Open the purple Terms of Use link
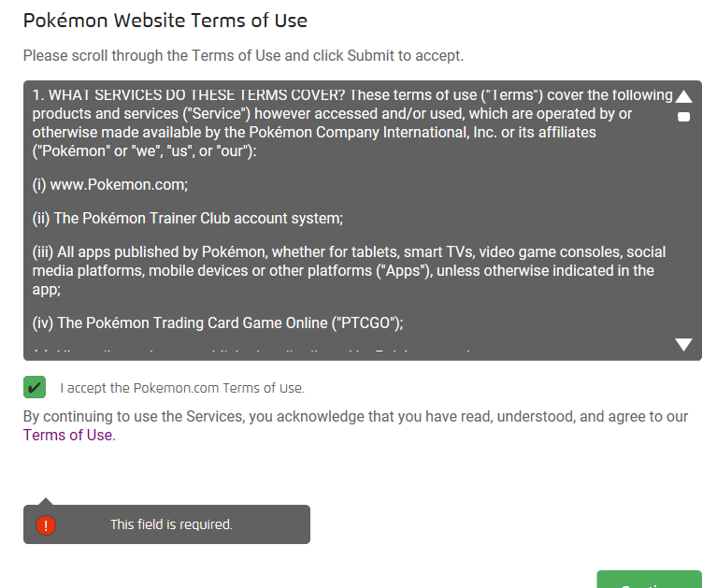The image size is (717, 588). pyautogui.click(x=67, y=435)
